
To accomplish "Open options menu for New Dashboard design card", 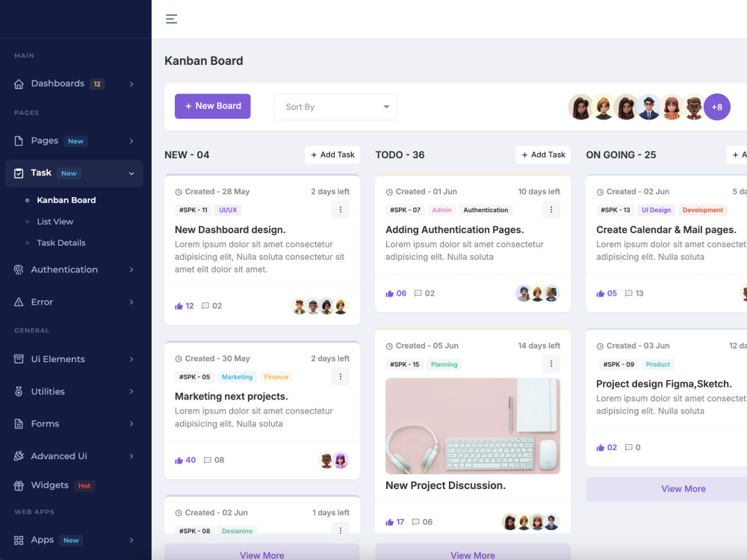I will [x=340, y=210].
